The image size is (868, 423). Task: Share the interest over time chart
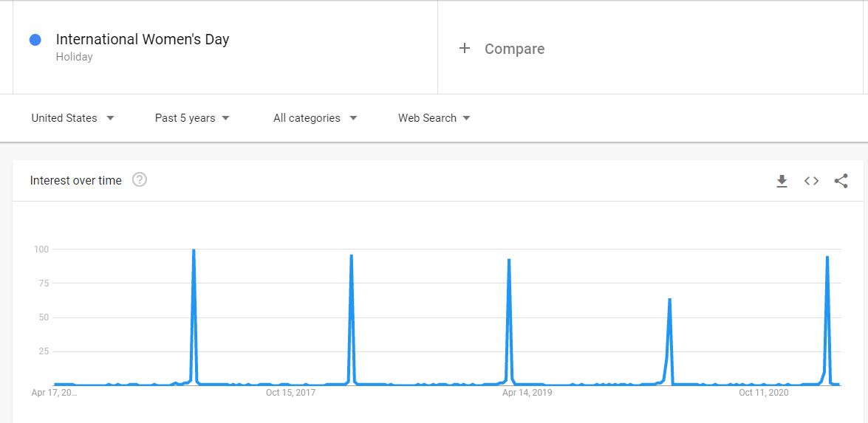coord(841,181)
